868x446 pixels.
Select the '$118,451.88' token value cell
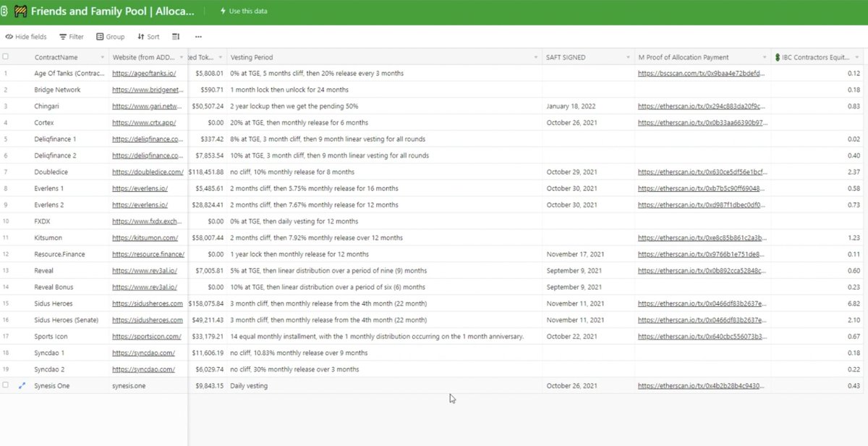(207, 172)
